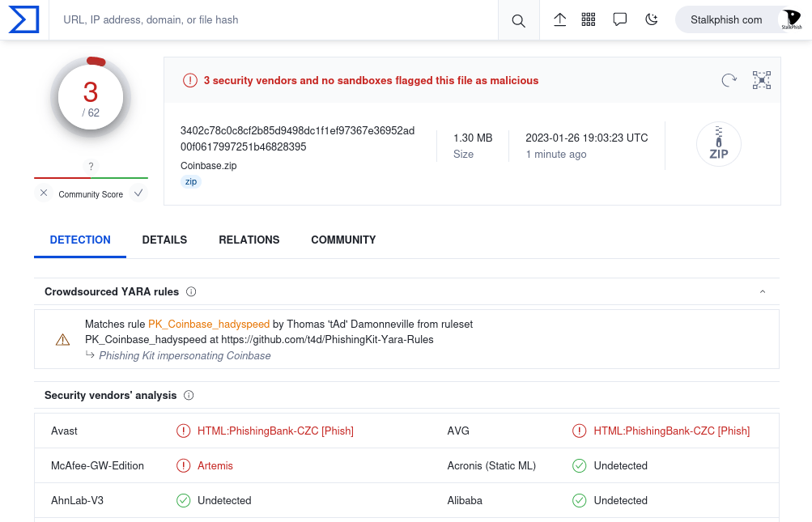Open the notifications comment icon
The height and width of the screenshot is (522, 812).
[x=620, y=19]
